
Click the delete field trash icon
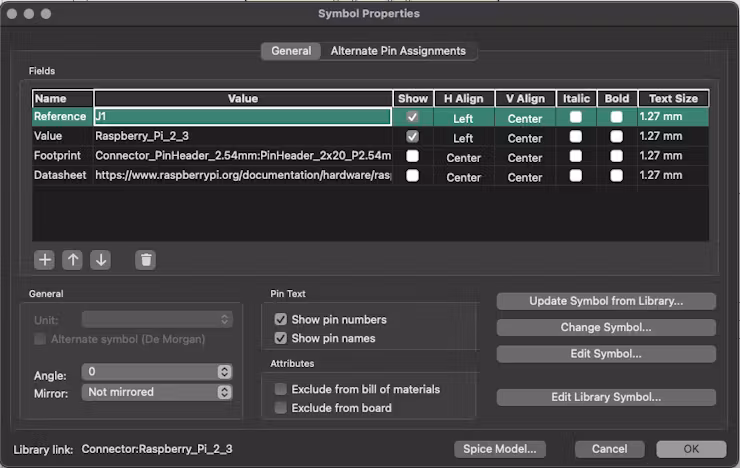pos(146,260)
